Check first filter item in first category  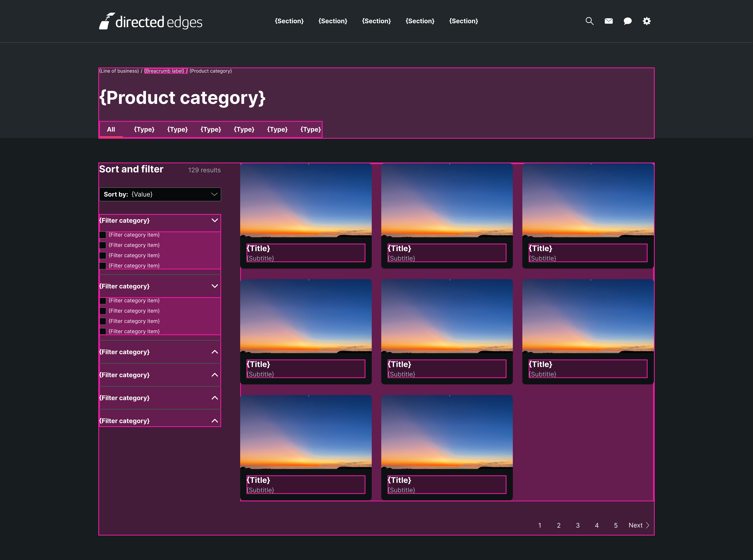[103, 235]
